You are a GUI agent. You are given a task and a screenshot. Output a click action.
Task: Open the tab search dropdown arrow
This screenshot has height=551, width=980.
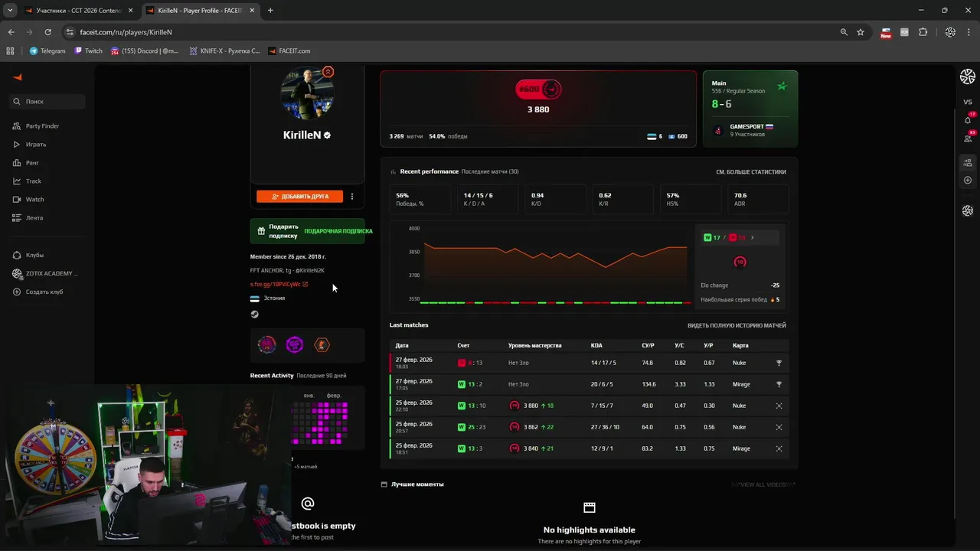[x=10, y=10]
